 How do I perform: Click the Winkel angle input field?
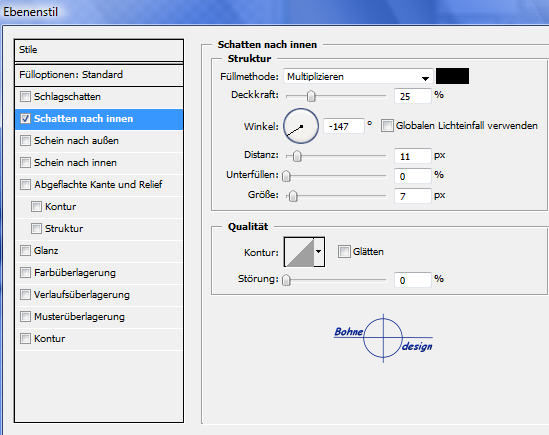[343, 126]
